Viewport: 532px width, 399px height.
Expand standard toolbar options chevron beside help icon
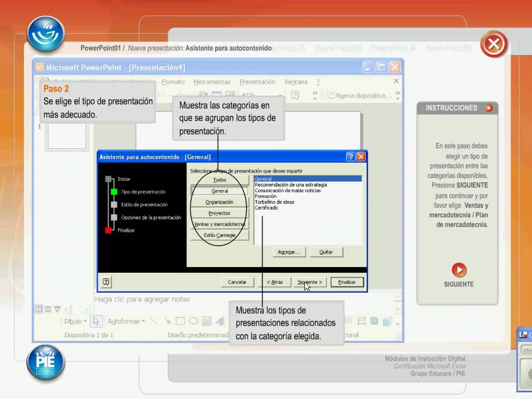[x=315, y=95]
